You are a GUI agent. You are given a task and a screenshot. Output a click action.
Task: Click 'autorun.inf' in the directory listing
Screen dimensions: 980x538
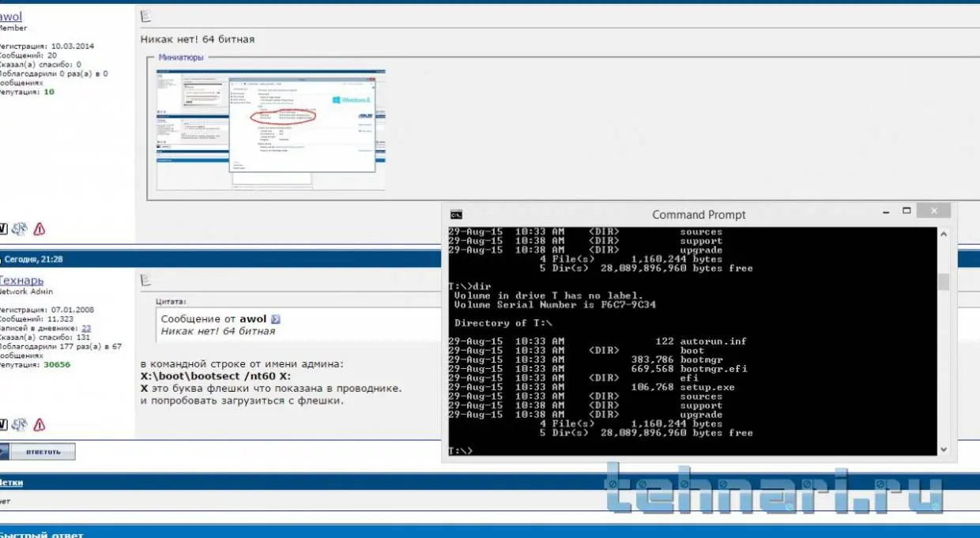point(713,341)
